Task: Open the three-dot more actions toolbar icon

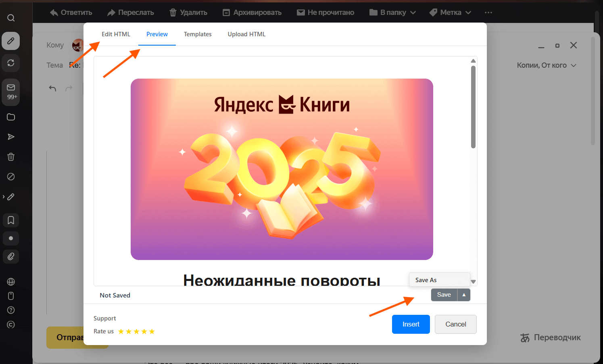Action: click(488, 12)
